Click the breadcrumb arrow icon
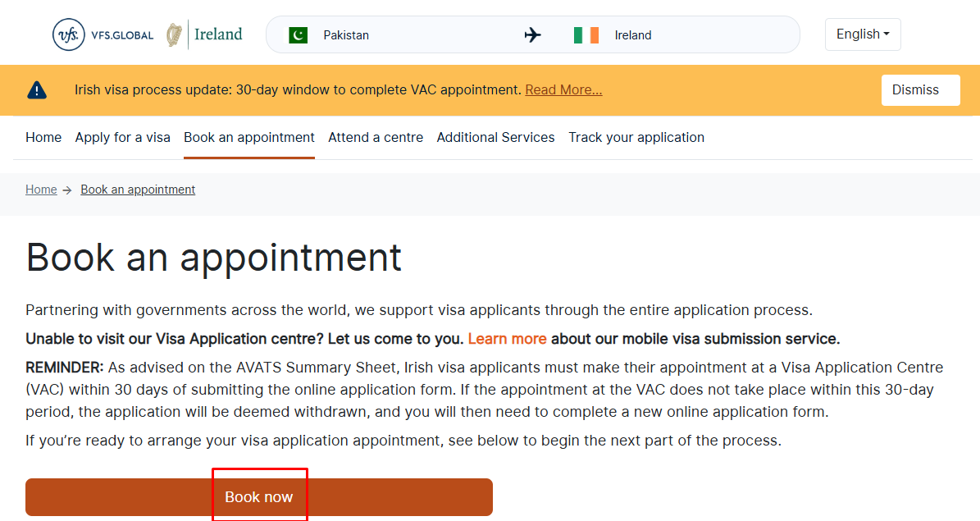980x521 pixels. tap(67, 190)
